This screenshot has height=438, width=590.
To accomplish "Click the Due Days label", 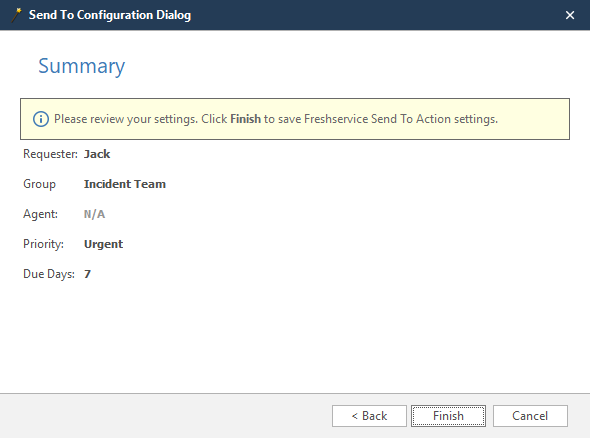I will click(49, 274).
